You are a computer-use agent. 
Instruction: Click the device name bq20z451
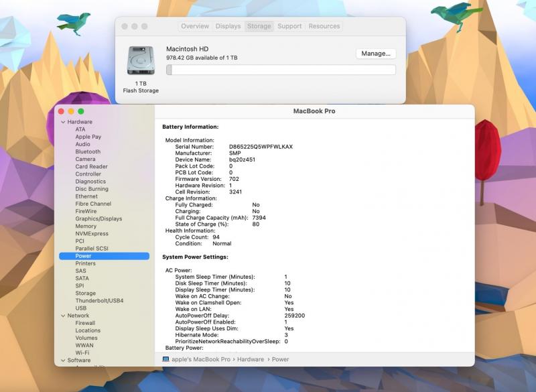[242, 159]
